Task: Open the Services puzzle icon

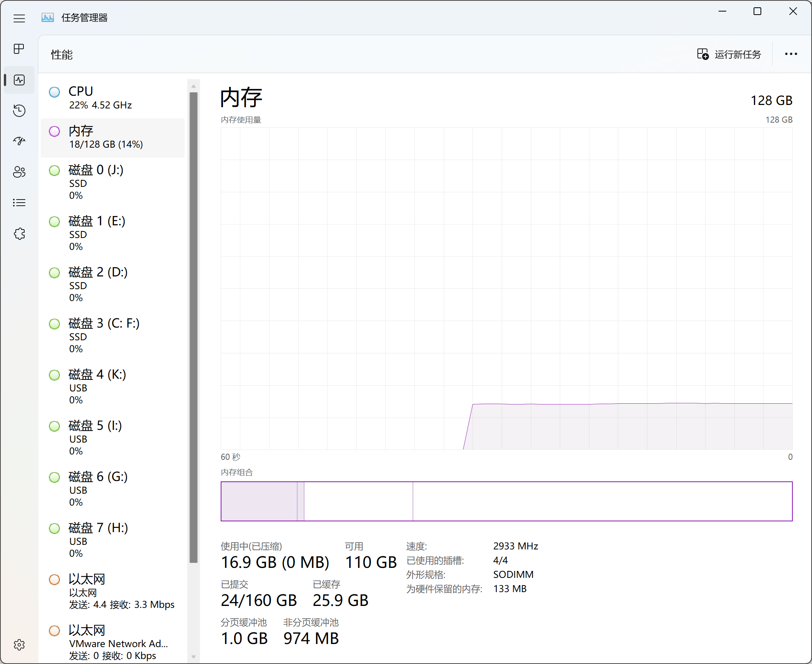Action: point(19,233)
